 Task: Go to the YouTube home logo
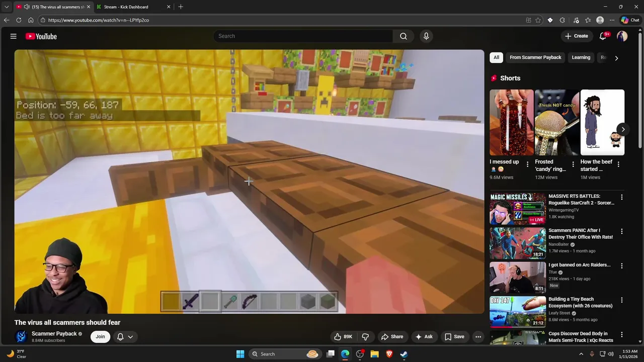(41, 36)
